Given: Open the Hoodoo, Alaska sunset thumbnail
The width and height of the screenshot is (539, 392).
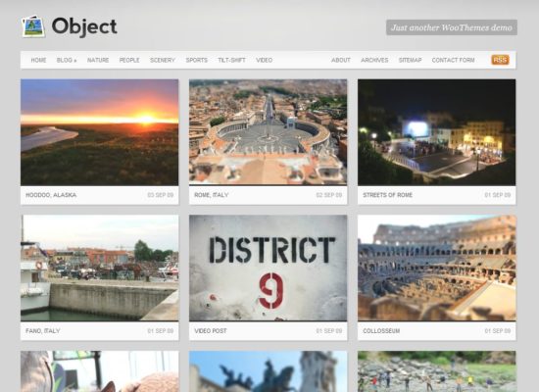Looking at the screenshot, I should tap(100, 132).
